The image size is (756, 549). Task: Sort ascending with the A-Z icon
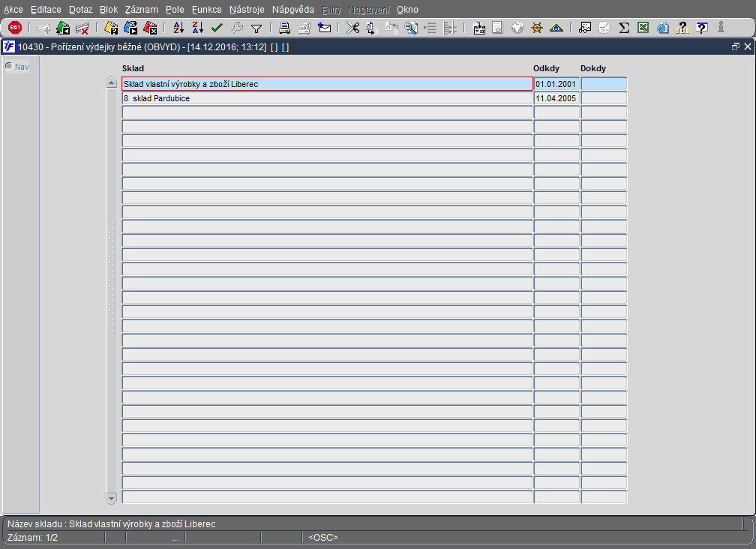pos(178,28)
